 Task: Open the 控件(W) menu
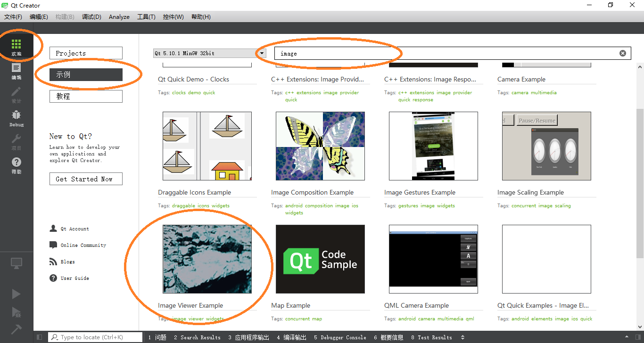tap(173, 16)
